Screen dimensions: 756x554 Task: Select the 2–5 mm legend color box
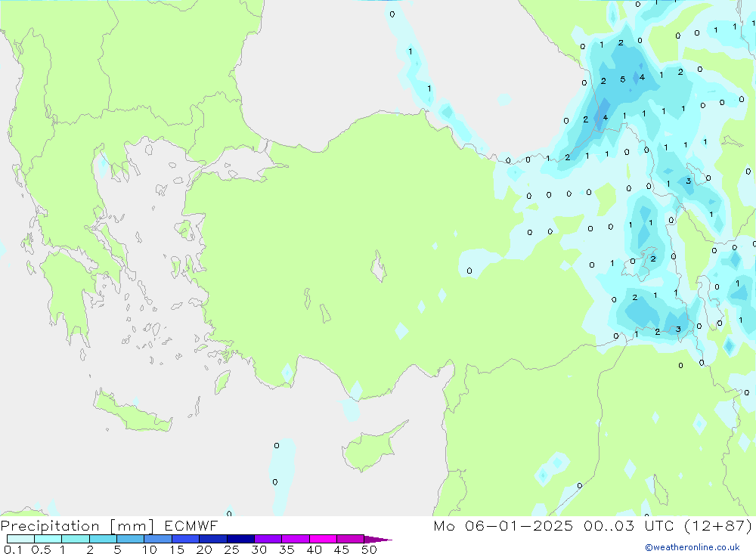tap(103, 539)
